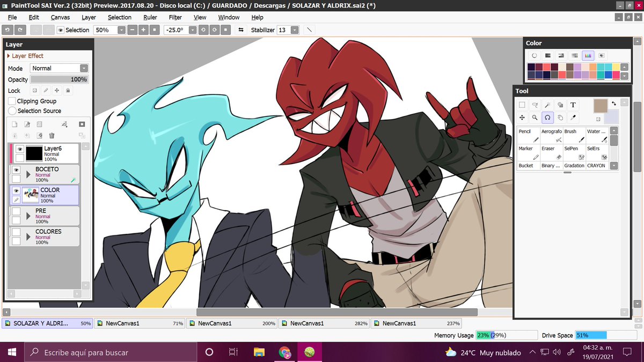This screenshot has height=362, width=644.
Task: Show the color wheel panel
Action: click(x=535, y=55)
